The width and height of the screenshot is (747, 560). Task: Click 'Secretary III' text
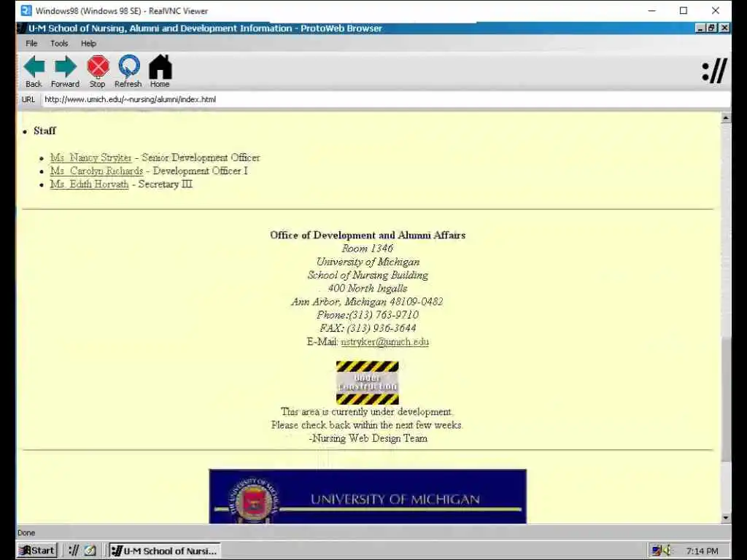[166, 184]
